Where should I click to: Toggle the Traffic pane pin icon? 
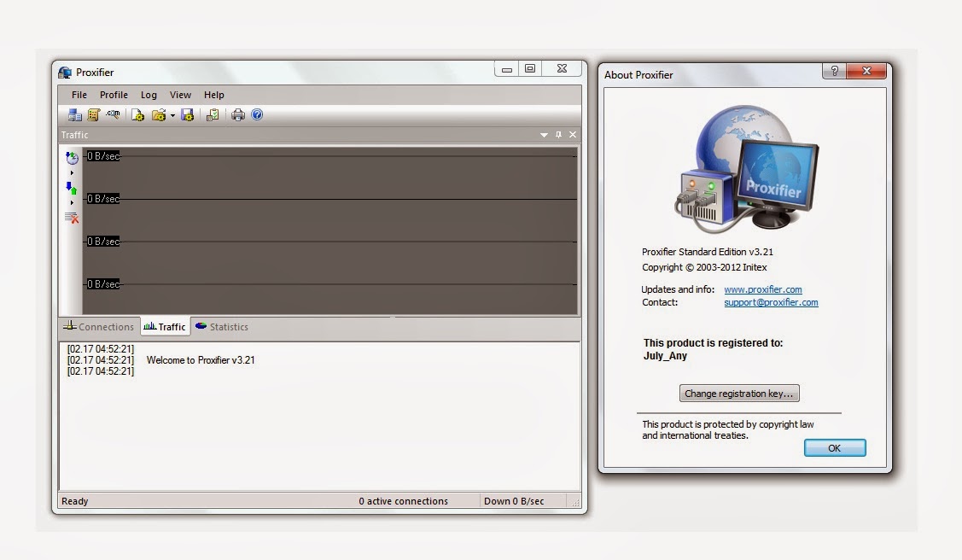(558, 135)
